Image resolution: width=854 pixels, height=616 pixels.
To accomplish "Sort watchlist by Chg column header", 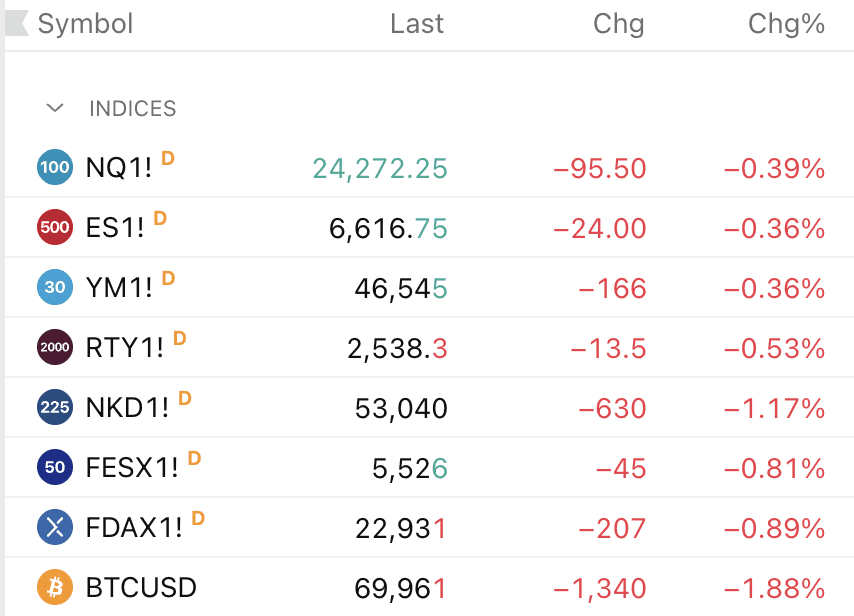I will [x=619, y=24].
